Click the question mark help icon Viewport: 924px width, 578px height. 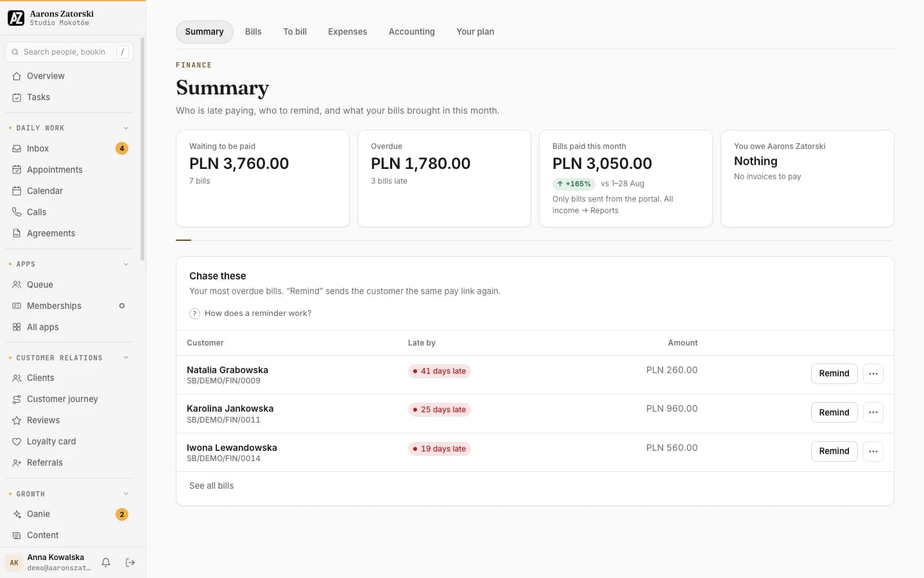tap(194, 313)
